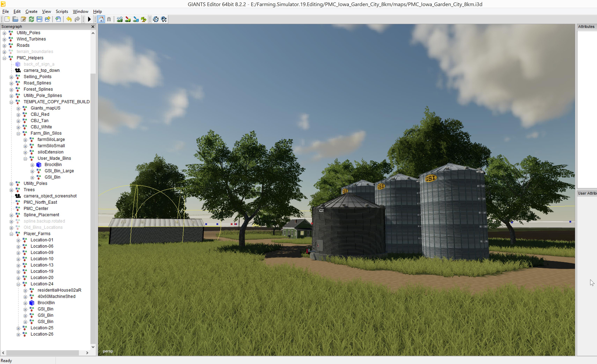Click the Ready status bar text

(x=6, y=361)
